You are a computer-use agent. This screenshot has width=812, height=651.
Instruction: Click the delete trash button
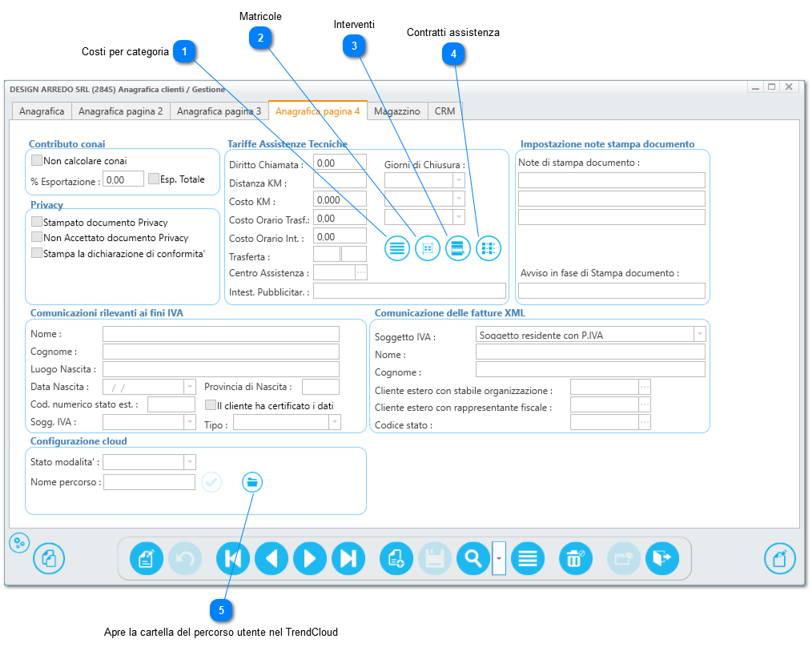coord(575,559)
